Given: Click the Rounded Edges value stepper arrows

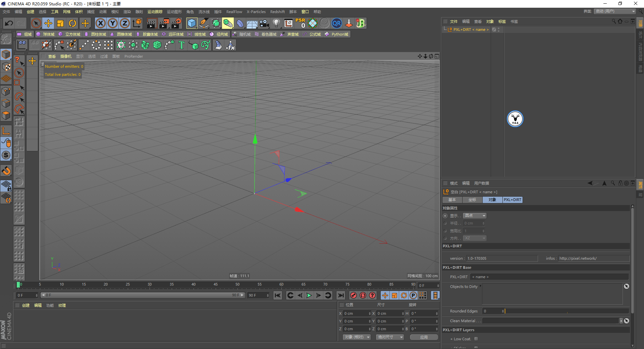Looking at the screenshot, I should click(503, 311).
